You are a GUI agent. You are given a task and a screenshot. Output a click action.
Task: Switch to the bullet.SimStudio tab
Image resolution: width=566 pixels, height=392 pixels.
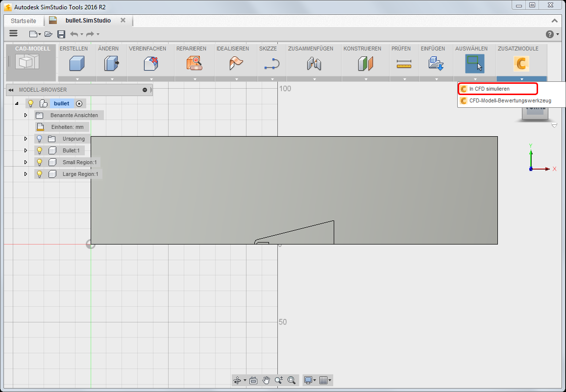pyautogui.click(x=88, y=21)
